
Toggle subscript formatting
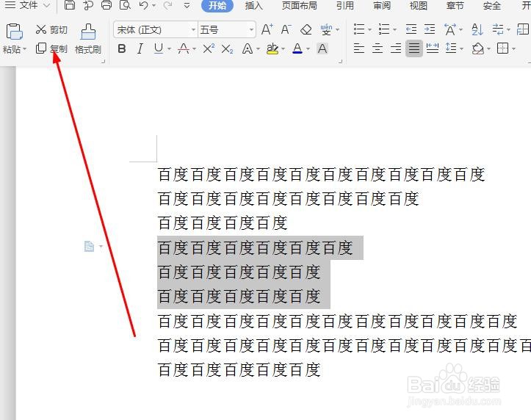(x=227, y=49)
